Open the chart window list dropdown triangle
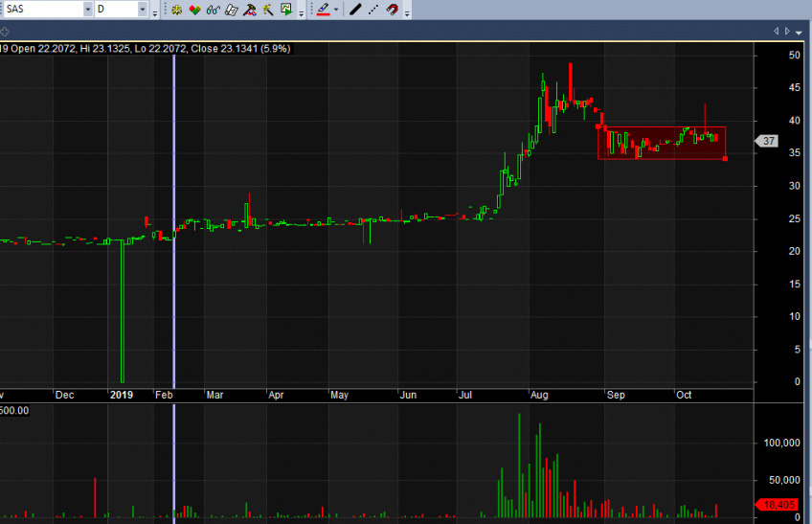 pyautogui.click(x=800, y=32)
